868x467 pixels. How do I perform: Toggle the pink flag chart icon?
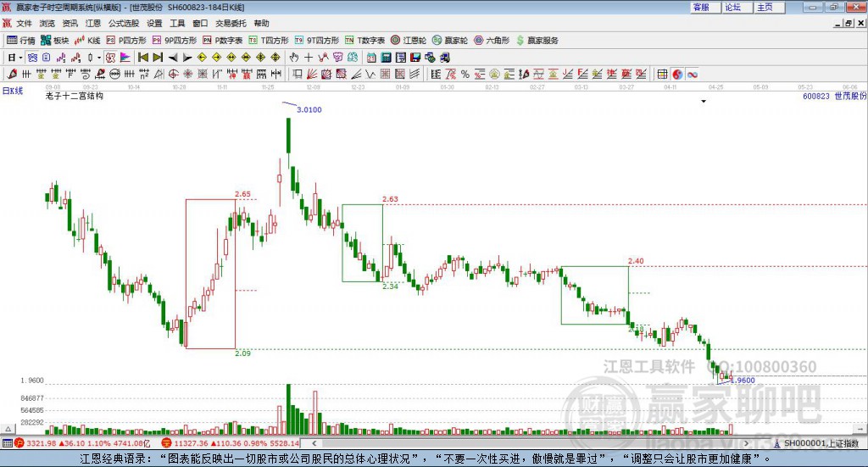click(125, 58)
